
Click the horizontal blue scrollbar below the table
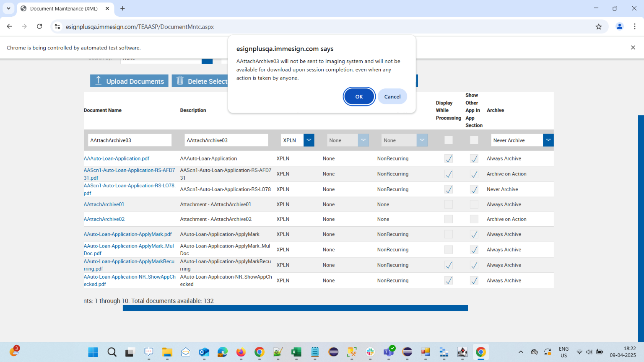tap(295, 308)
